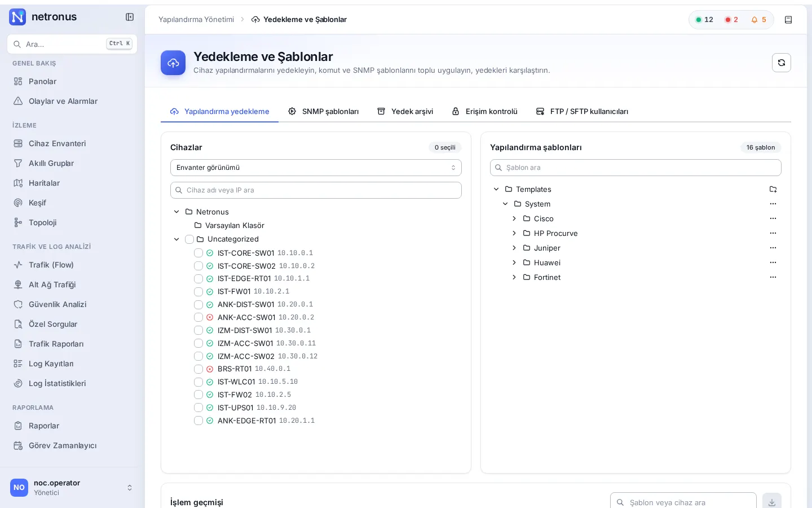Open the Envanter görünümü dropdown

pyautogui.click(x=316, y=168)
